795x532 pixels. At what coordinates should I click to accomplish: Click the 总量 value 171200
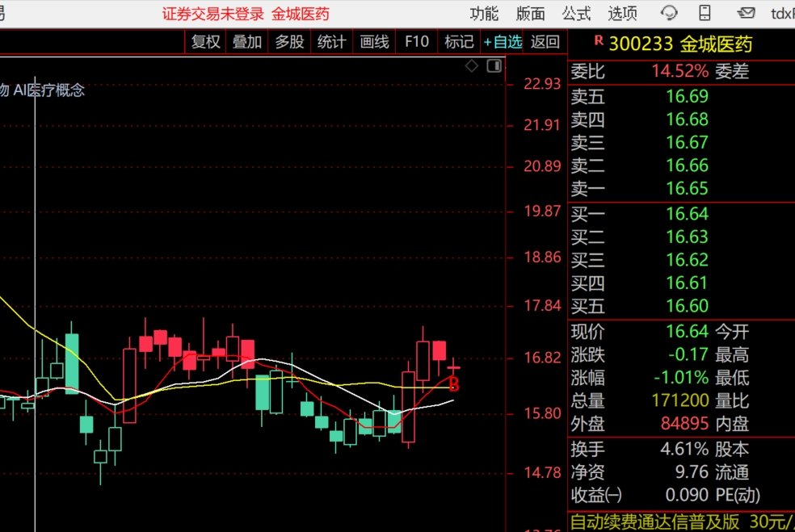680,400
